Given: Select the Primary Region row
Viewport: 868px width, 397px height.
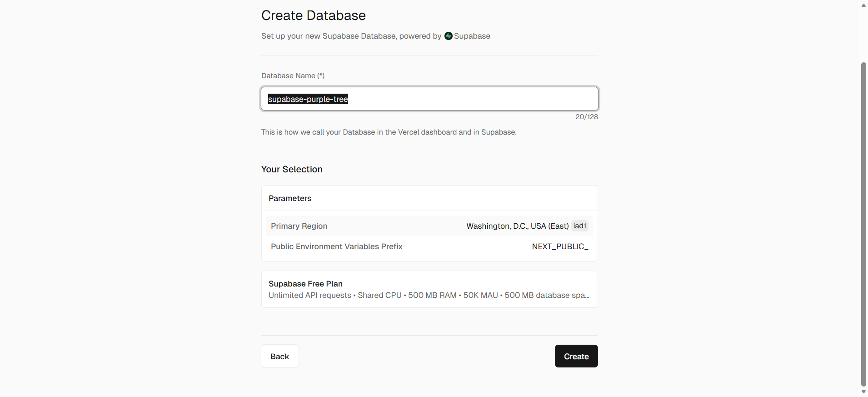Looking at the screenshot, I should pyautogui.click(x=429, y=226).
